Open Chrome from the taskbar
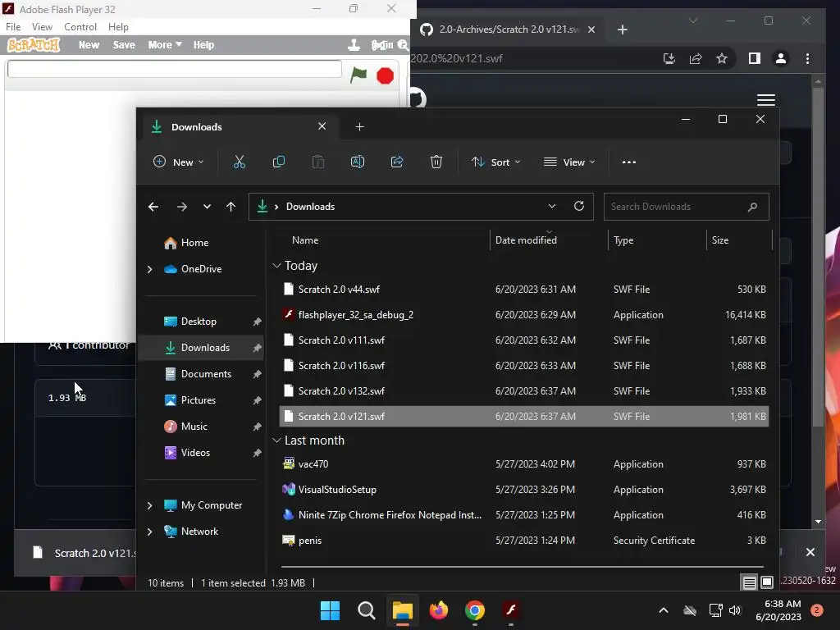The image size is (840, 630). pos(475,610)
